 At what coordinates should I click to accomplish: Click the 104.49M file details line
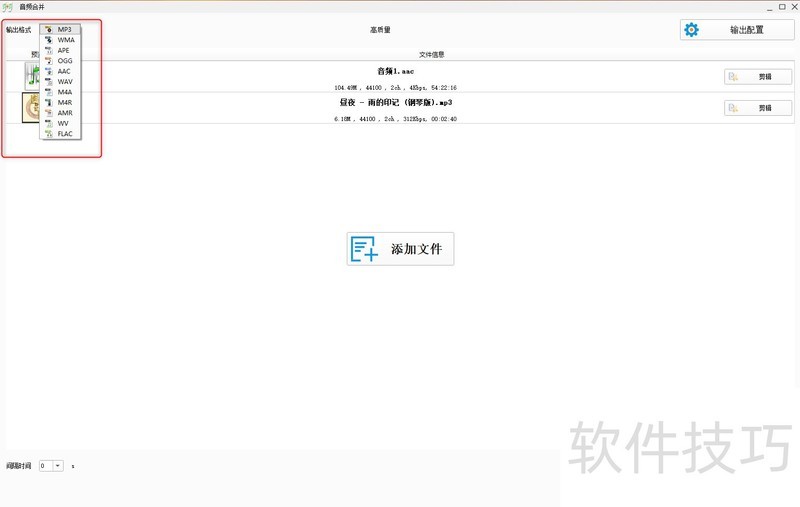coord(395,88)
